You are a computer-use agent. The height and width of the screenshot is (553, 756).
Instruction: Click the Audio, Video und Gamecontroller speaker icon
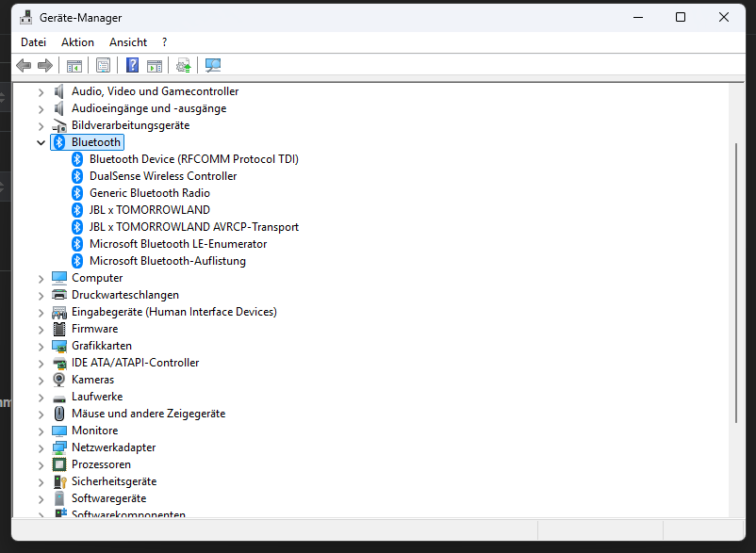click(58, 91)
